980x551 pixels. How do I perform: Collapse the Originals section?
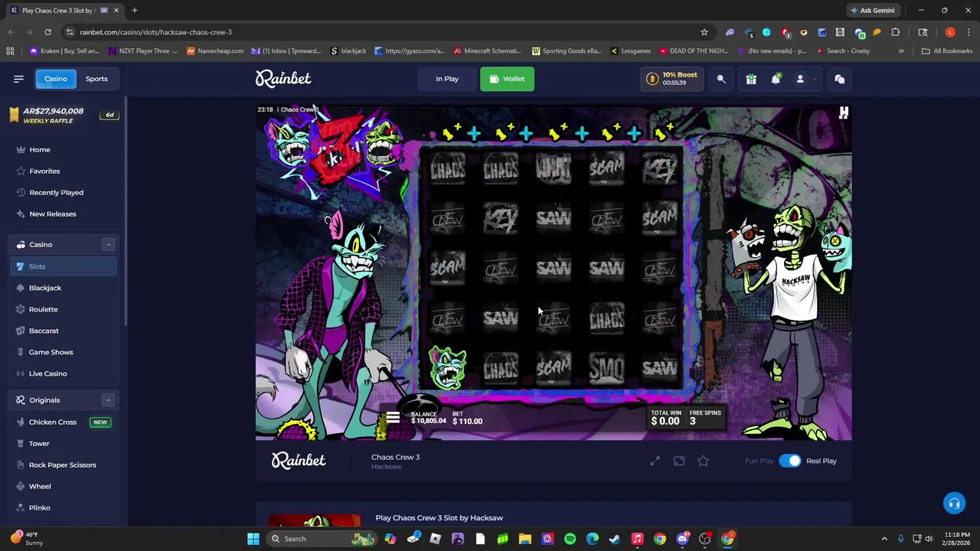click(x=108, y=400)
